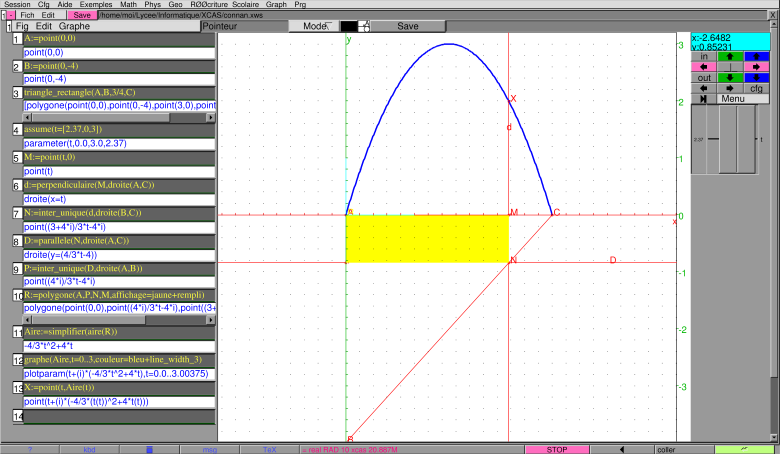
Task: Click the output 'droite(y=(4/3*t-4))'
Action: click(x=119, y=255)
